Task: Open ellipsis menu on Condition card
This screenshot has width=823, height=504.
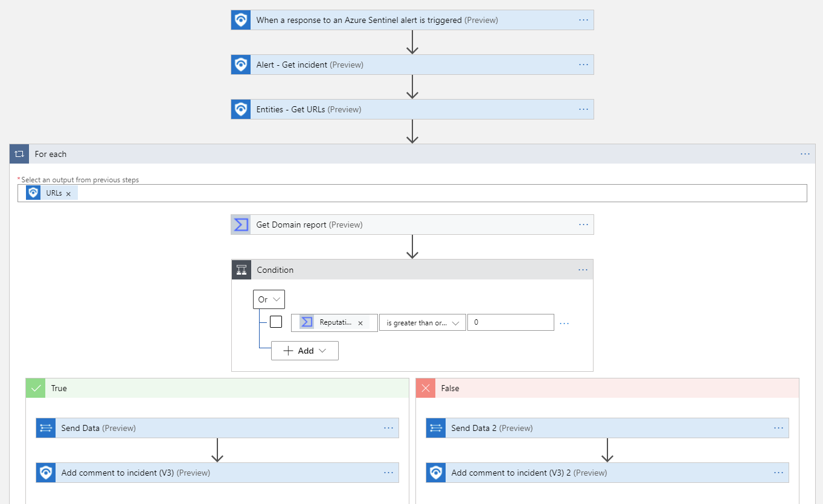Action: pyautogui.click(x=583, y=270)
